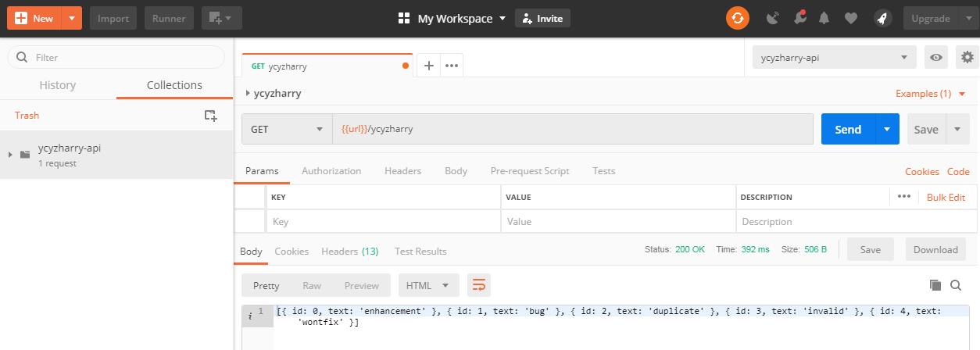Search within the response body
Viewport: 980px width, 350px height.
point(957,285)
